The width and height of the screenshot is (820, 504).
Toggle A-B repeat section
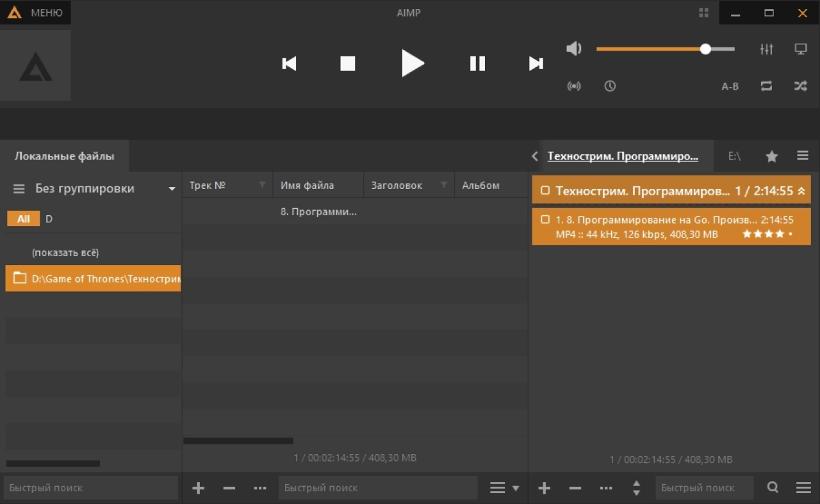click(x=730, y=86)
